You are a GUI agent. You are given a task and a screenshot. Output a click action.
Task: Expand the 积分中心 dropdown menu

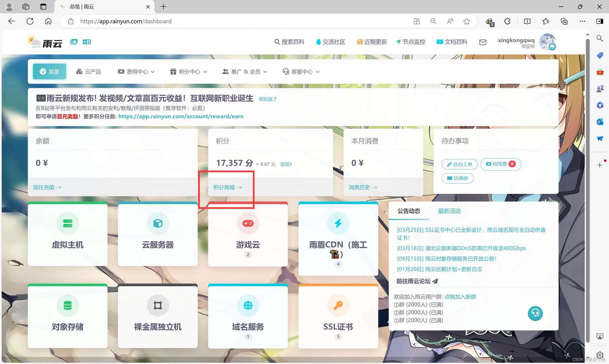tap(188, 72)
